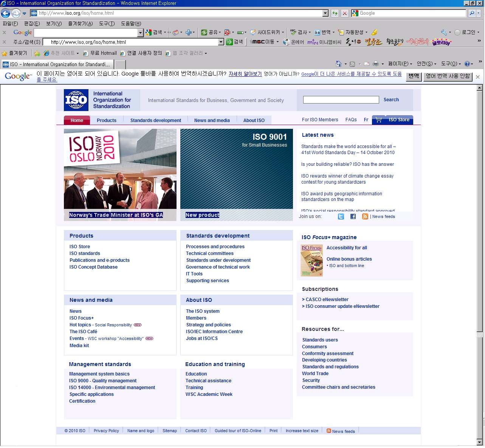Click the ISO page Search button

(x=391, y=100)
